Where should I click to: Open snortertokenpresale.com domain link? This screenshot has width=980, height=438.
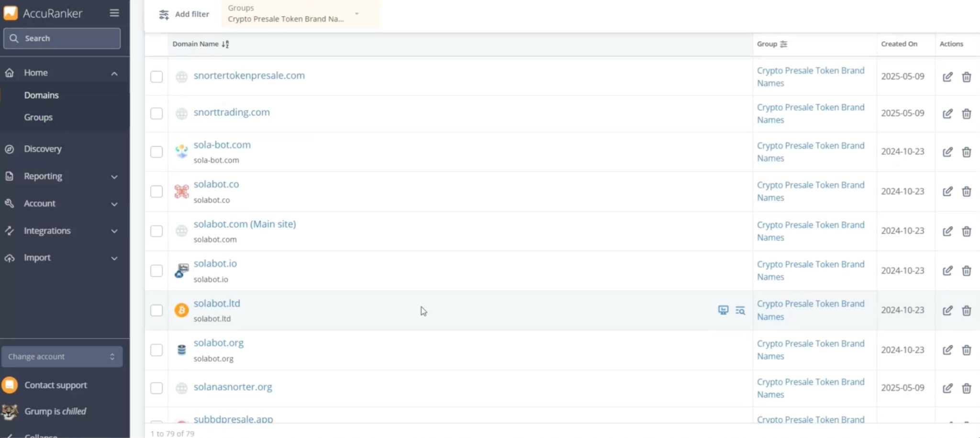point(249,76)
